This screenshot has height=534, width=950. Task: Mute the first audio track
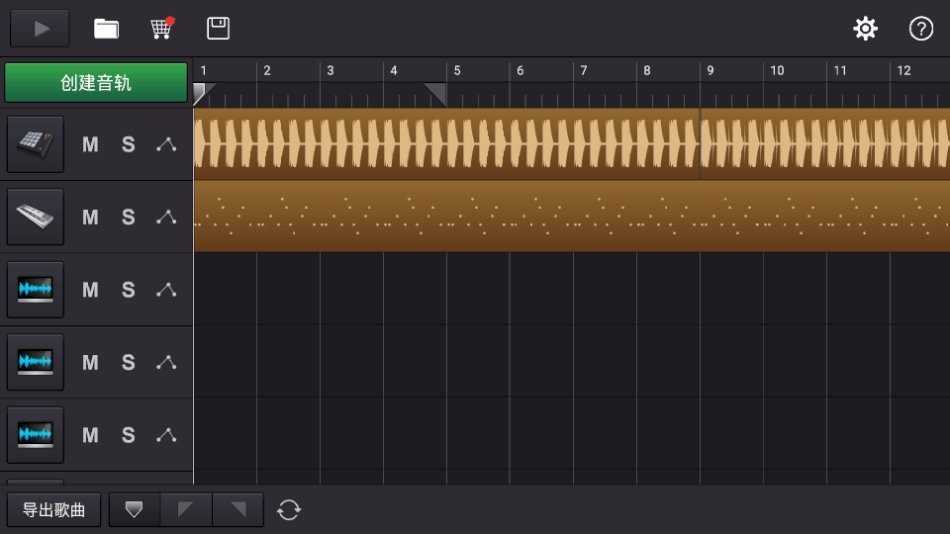90,290
